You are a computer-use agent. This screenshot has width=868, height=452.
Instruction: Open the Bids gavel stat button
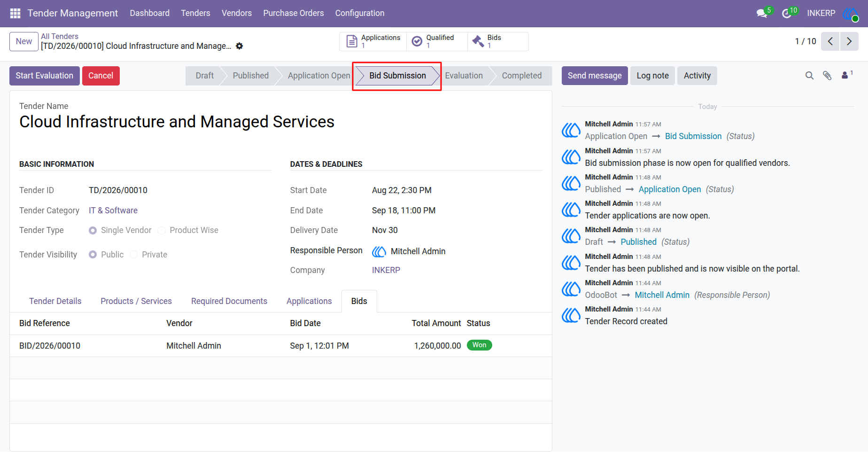[x=498, y=41]
